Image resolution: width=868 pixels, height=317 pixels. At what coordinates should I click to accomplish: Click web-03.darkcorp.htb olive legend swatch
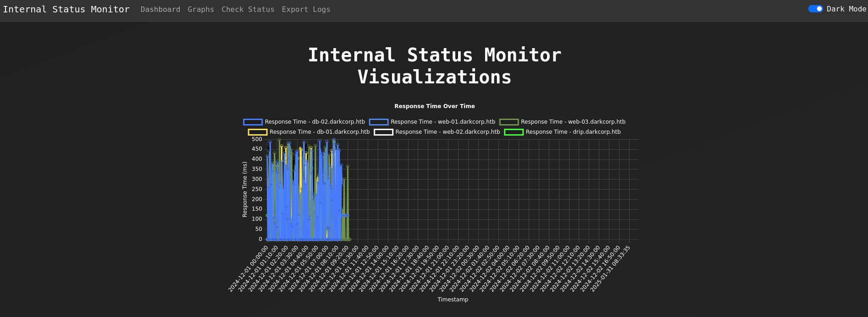[509, 122]
